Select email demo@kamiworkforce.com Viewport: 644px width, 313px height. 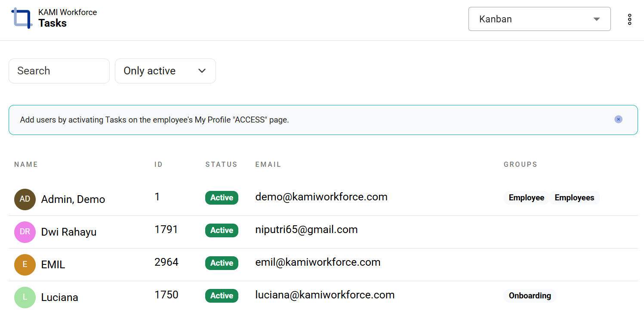pos(321,197)
